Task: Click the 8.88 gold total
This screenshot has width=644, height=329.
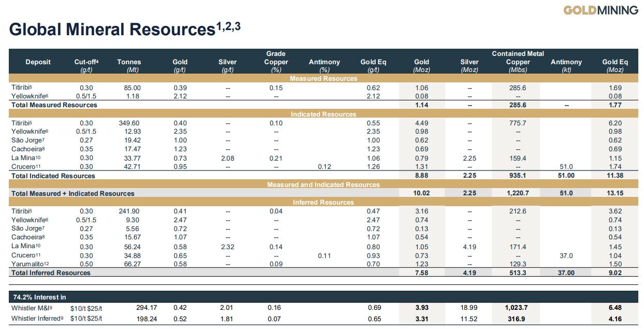Action: pos(421,176)
